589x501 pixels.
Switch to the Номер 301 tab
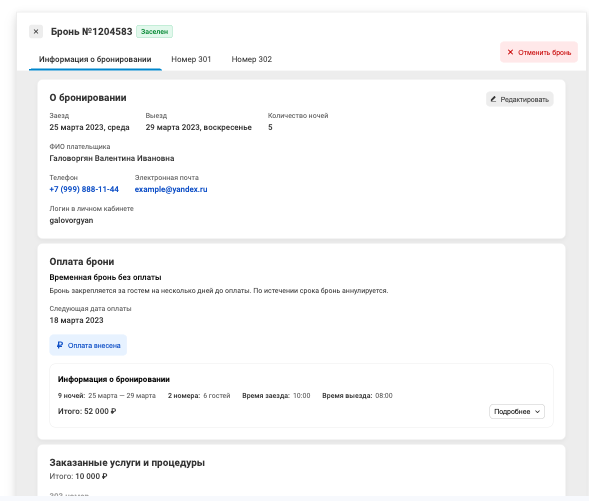click(191, 59)
